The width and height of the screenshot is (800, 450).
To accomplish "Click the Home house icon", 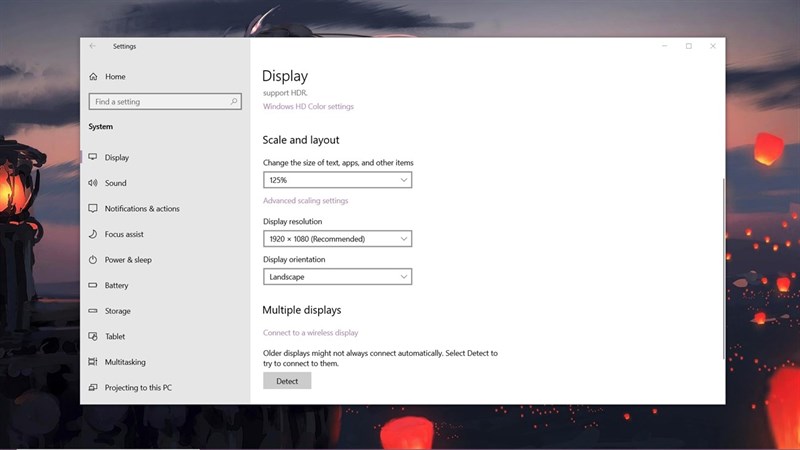I will (x=93, y=77).
